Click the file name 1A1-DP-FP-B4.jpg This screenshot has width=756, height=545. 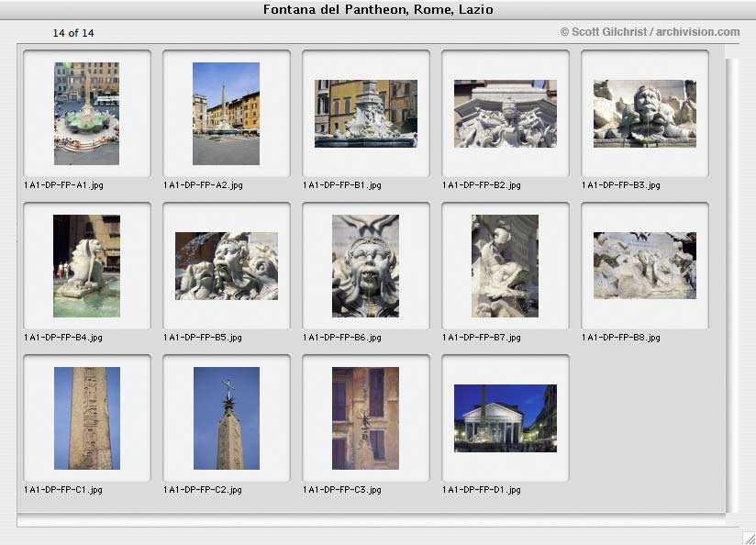(63, 338)
